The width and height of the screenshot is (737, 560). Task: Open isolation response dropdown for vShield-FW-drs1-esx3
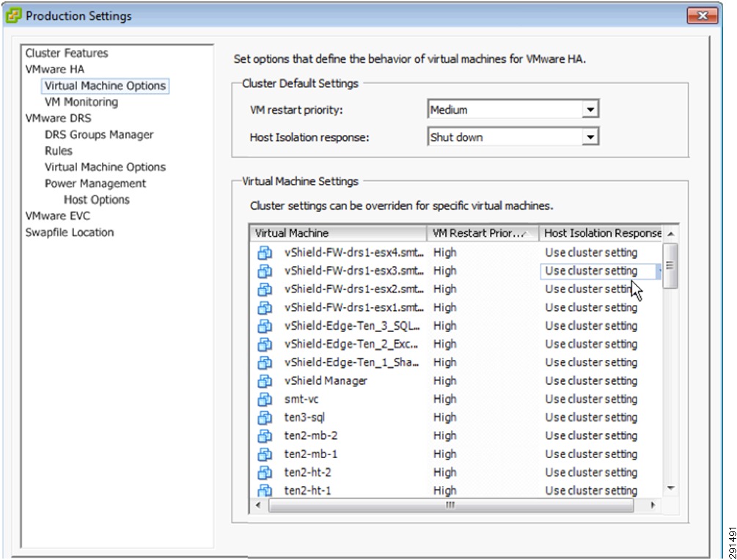click(x=659, y=271)
